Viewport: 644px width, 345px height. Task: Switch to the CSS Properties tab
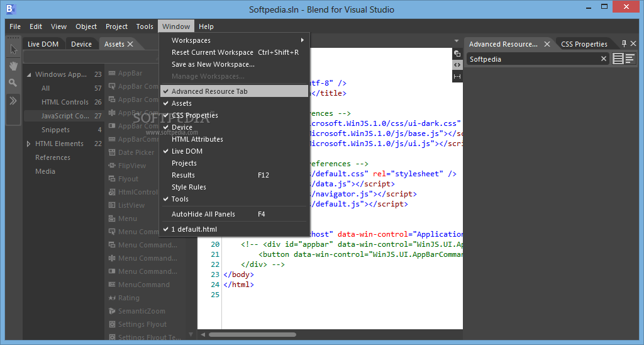pyautogui.click(x=584, y=44)
